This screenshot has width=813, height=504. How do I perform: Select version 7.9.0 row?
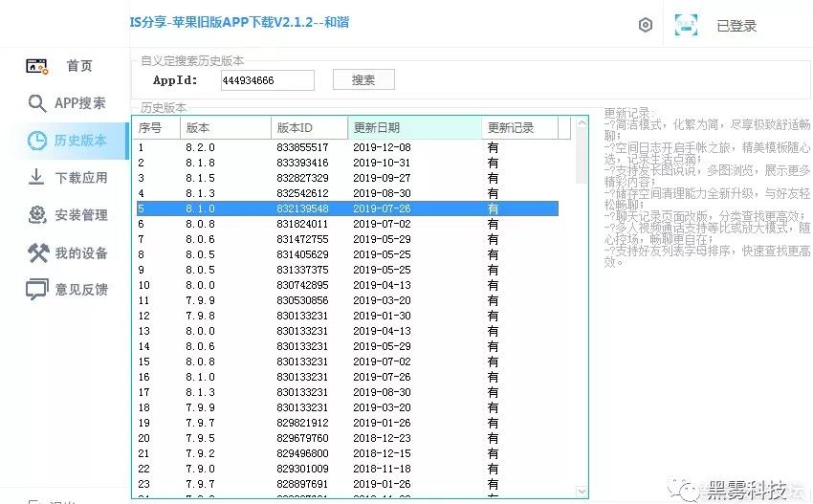347,469
